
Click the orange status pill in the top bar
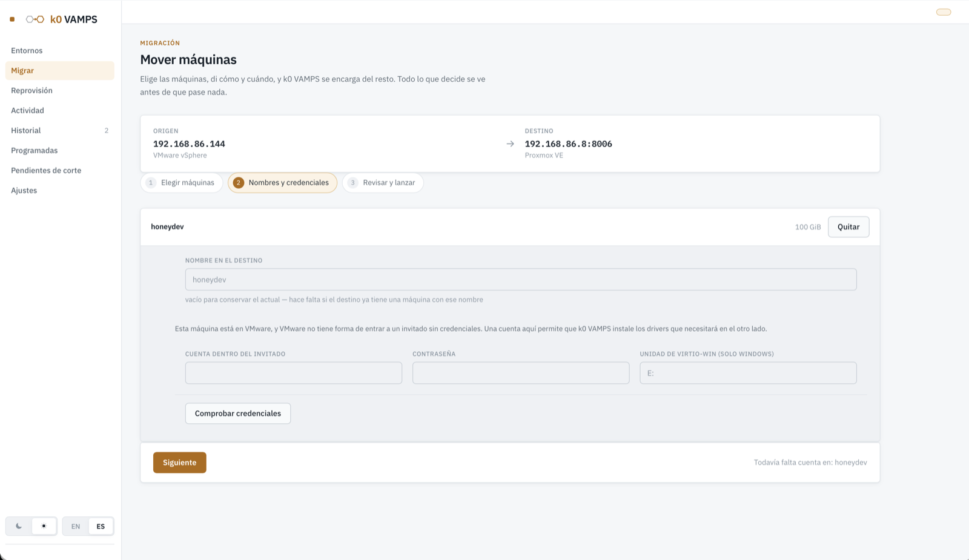pos(944,12)
